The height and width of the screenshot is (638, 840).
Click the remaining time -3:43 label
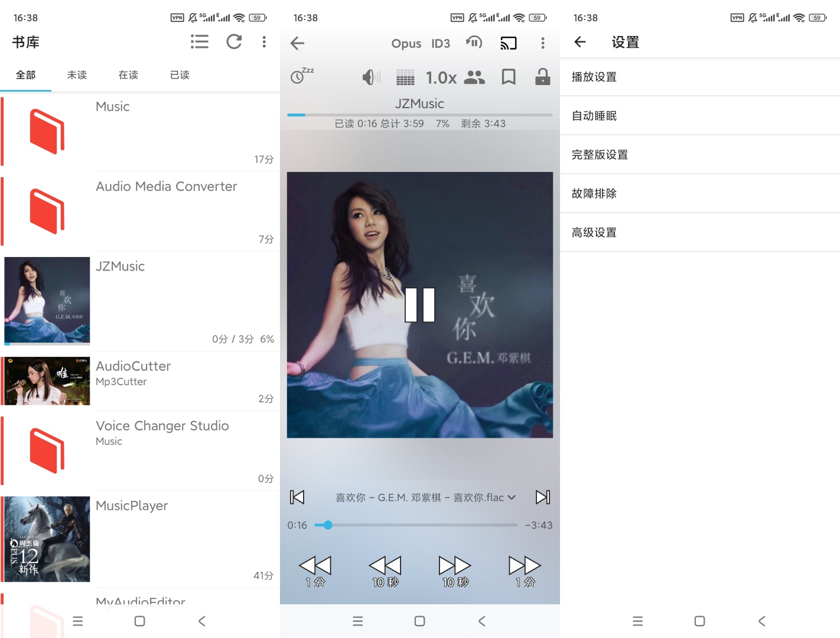539,525
